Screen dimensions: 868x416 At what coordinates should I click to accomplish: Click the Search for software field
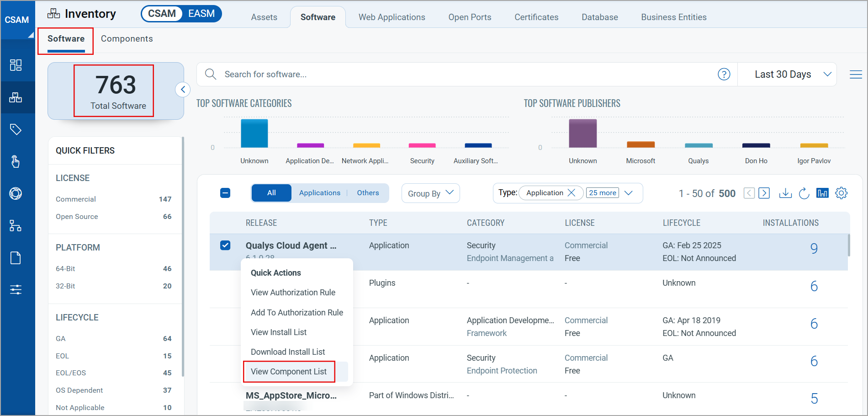pyautogui.click(x=466, y=75)
